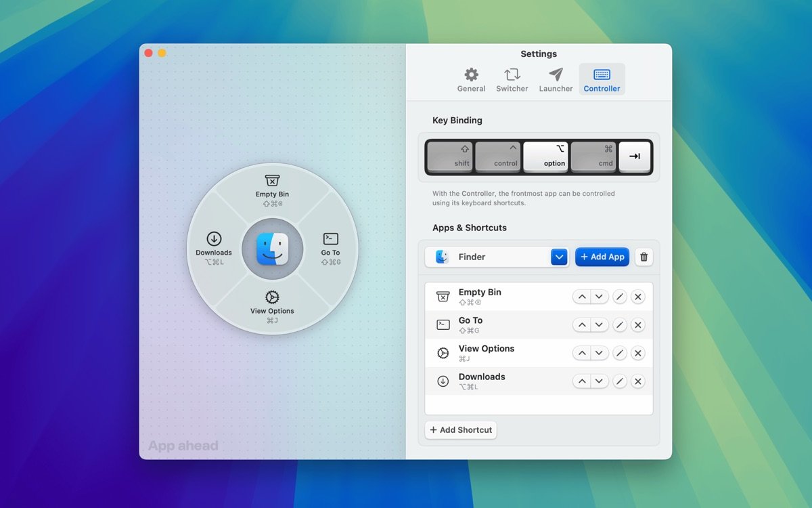Edit the Empty Bin shortcut with pencil
This screenshot has width=812, height=508.
pyautogui.click(x=619, y=297)
